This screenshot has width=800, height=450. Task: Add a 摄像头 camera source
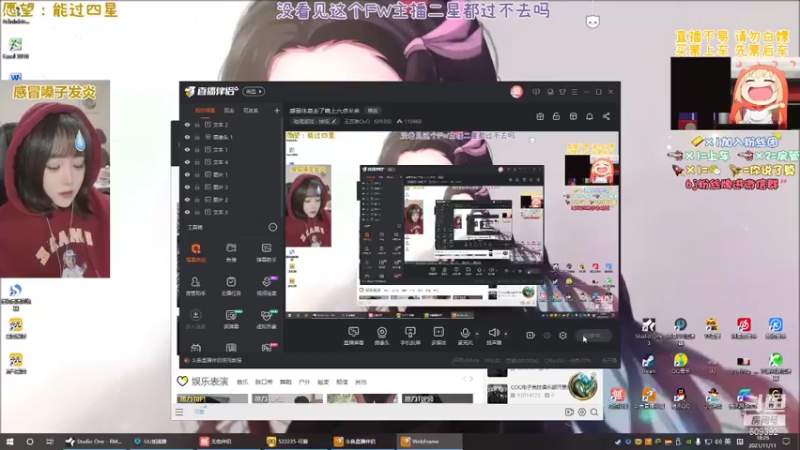[x=382, y=336]
